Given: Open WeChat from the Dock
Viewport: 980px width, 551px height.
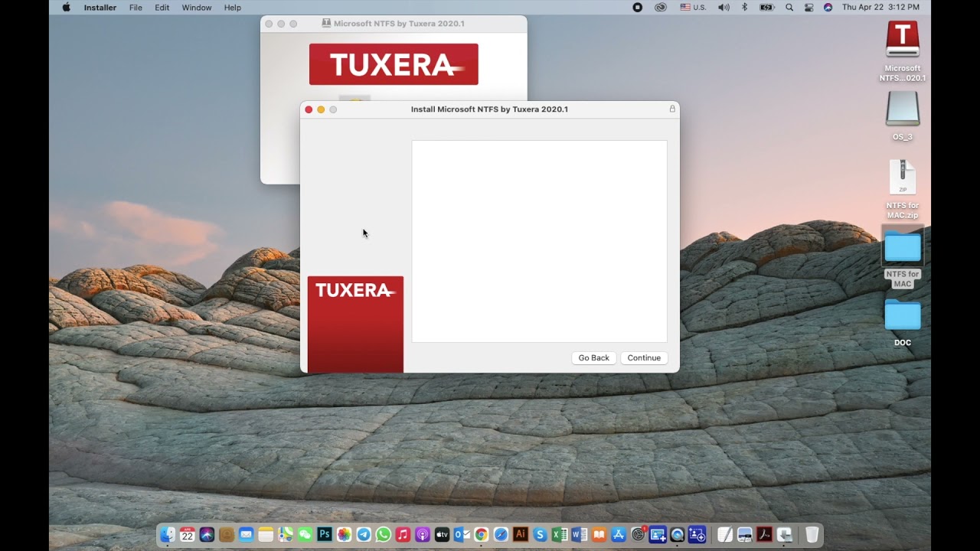Looking at the screenshot, I should point(305,534).
